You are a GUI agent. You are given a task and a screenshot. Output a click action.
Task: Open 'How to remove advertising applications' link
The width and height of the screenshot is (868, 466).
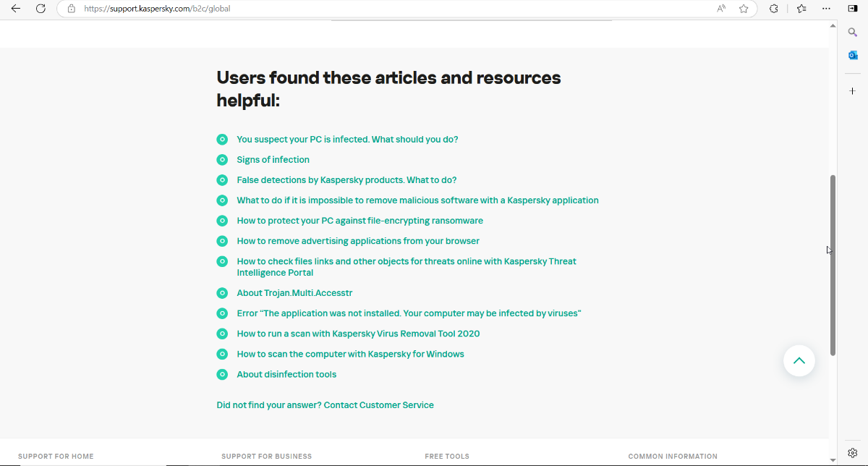coord(358,241)
